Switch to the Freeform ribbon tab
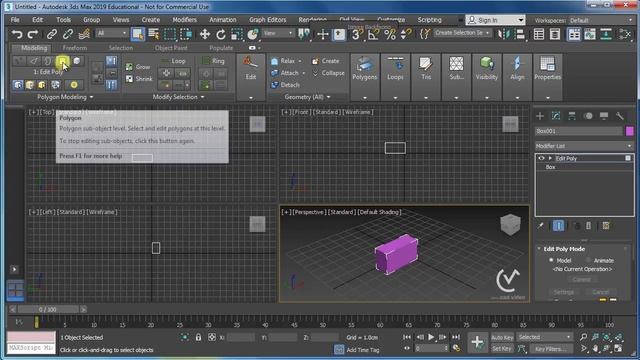The width and height of the screenshot is (640, 360). [75, 48]
